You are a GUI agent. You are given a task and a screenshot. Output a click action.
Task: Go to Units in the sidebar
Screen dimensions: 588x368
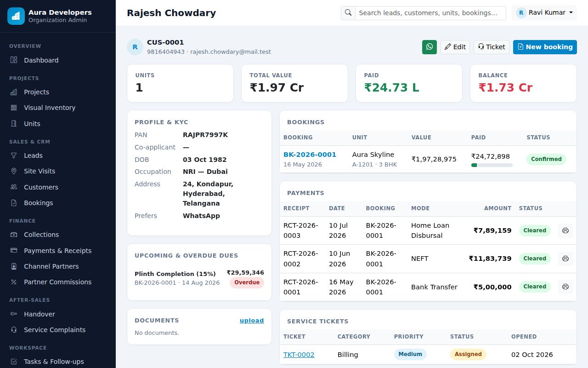[58, 124]
